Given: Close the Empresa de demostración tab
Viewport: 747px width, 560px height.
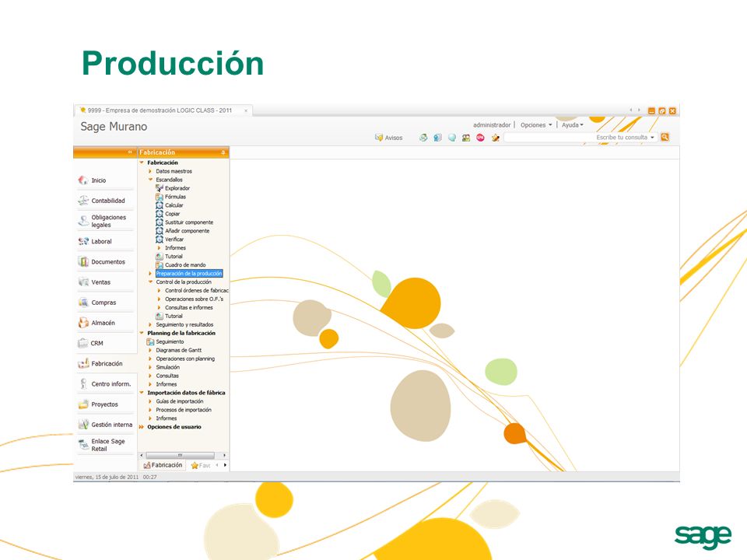Looking at the screenshot, I should 246,110.
